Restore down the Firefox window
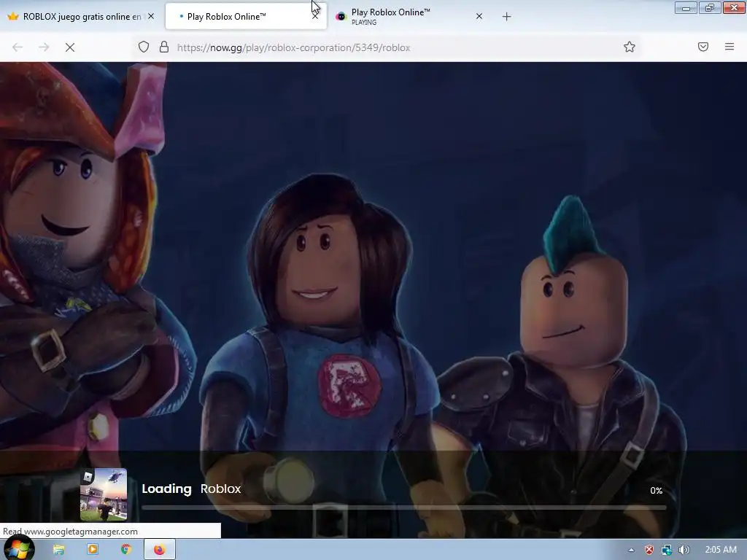This screenshot has width=747, height=560. point(709,7)
